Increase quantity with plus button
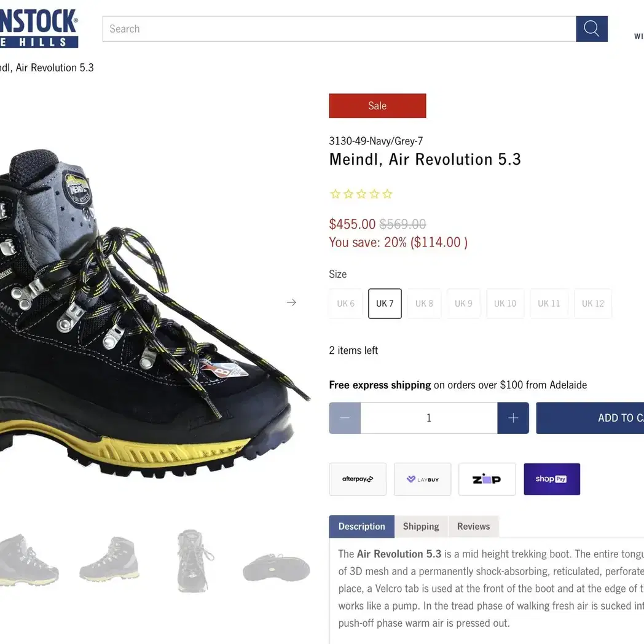 513,418
